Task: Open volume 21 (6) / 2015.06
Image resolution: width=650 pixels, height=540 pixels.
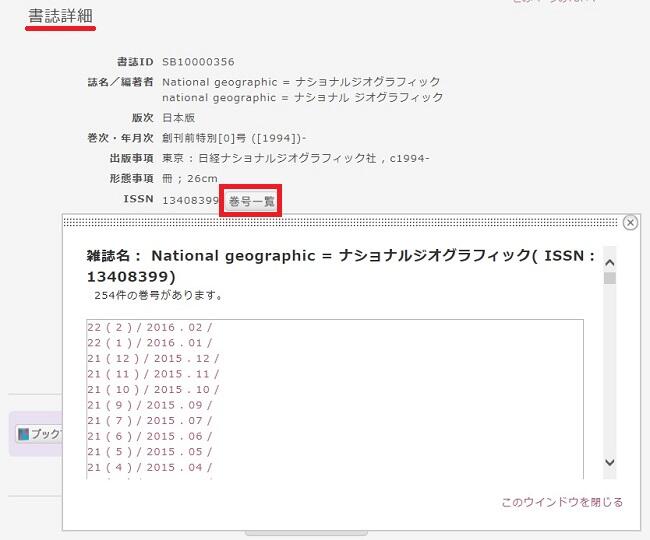Action: tap(149, 436)
